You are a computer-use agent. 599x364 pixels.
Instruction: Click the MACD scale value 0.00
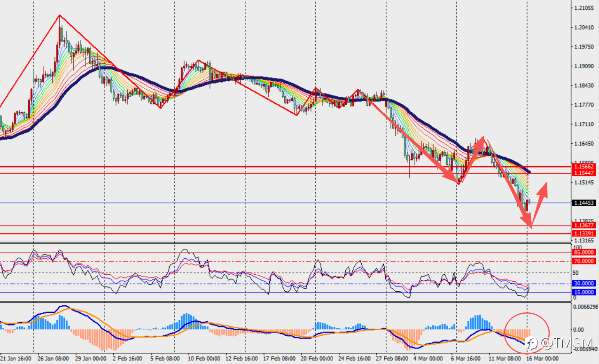pos(578,330)
